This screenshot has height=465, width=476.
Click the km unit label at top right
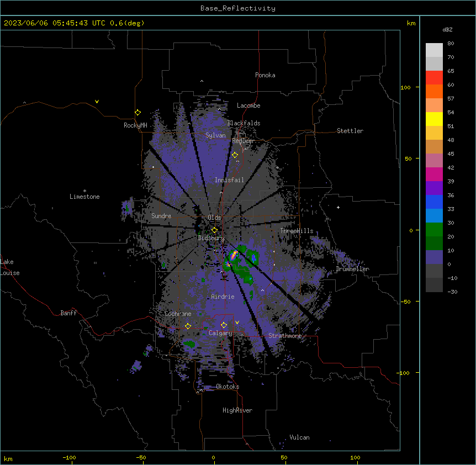point(411,23)
